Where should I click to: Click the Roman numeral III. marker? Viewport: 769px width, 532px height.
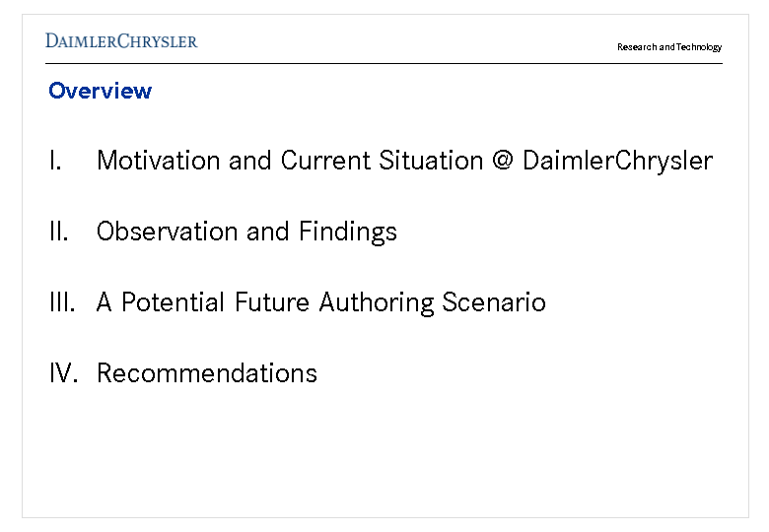(61, 302)
